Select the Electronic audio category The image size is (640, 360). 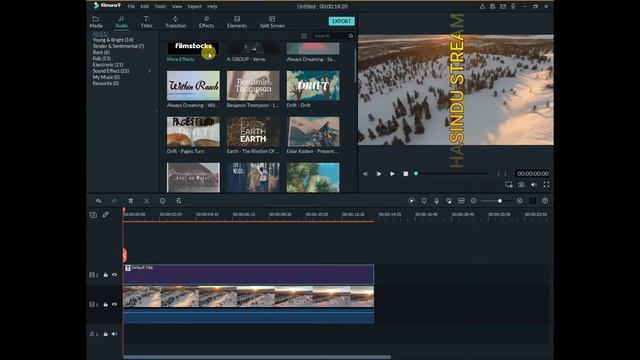tap(108, 64)
